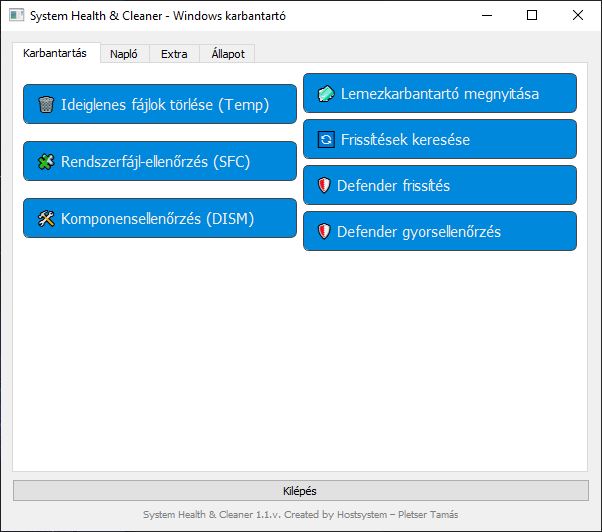Click the Ideiglenes fájlok törlése (Temp) button label

tap(165, 104)
